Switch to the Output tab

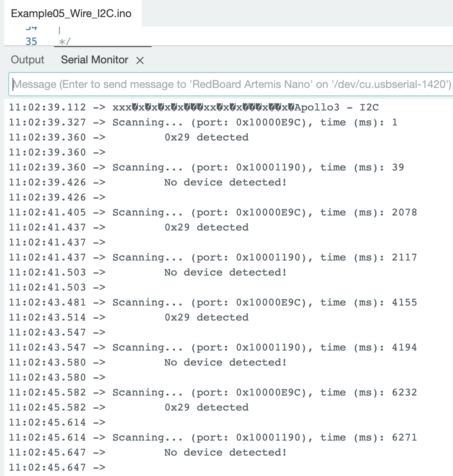[27, 60]
